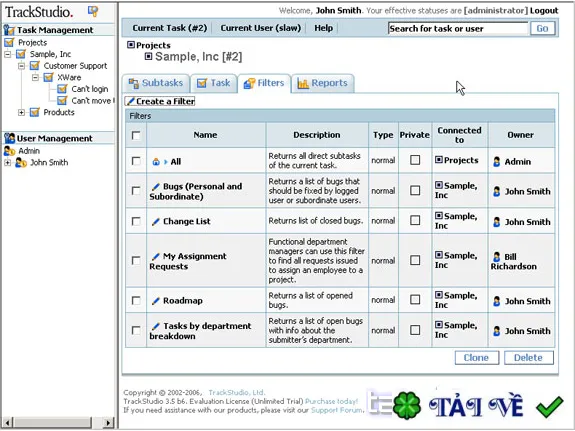Open Current User (slaw) menu
The width and height of the screenshot is (575, 431).
point(261,28)
